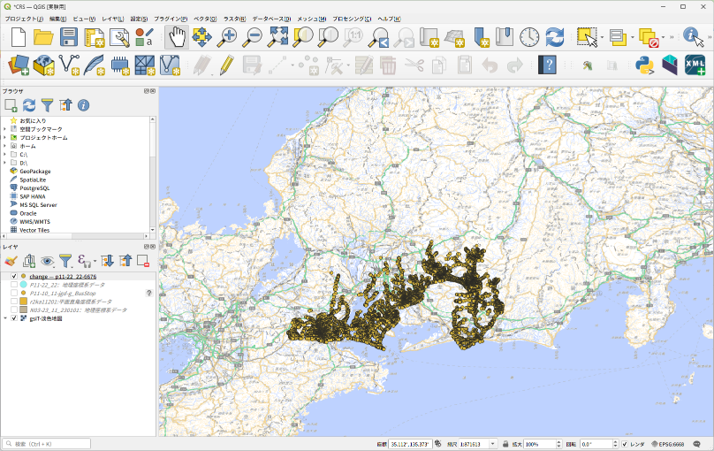Expand the C:\ drive in browser
Image resolution: width=714 pixels, height=451 pixels.
[4, 154]
